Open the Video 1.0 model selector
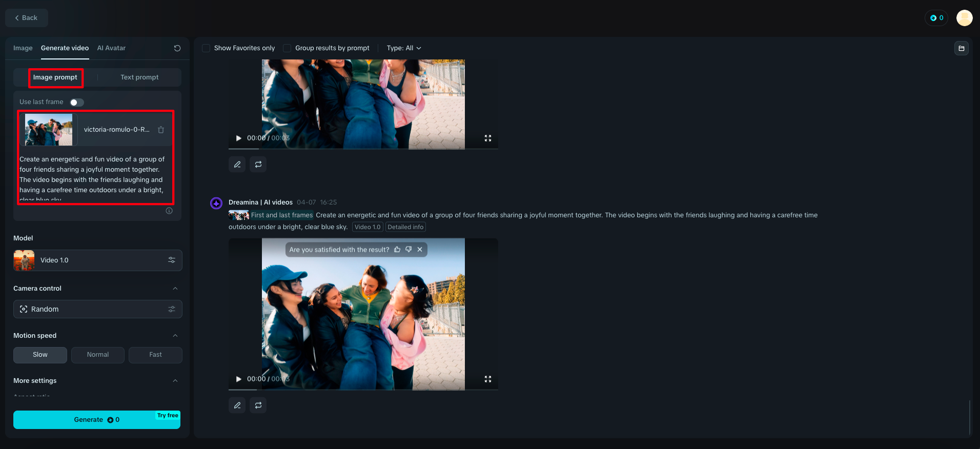Image resolution: width=980 pixels, height=449 pixels. tap(98, 260)
